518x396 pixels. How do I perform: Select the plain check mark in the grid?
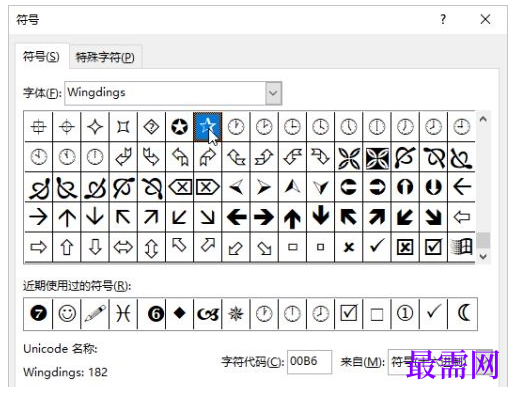click(x=377, y=247)
